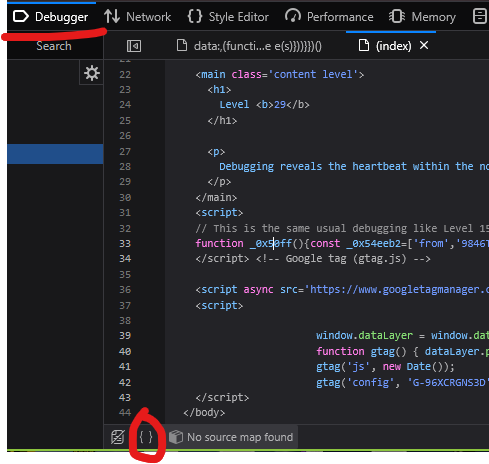489x464 pixels.
Task: Set breakpoint on line number 39
Action: pos(125,336)
